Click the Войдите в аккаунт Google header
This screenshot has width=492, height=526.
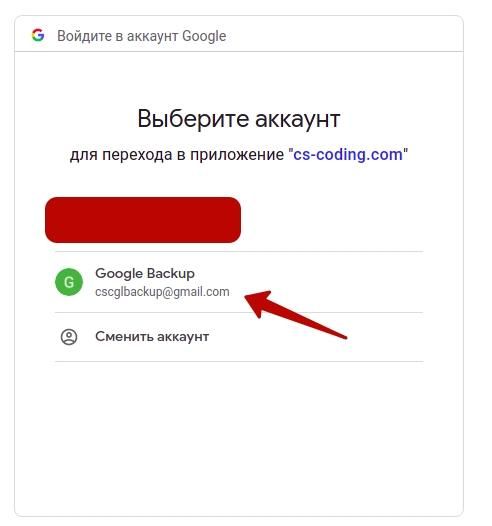tap(142, 36)
